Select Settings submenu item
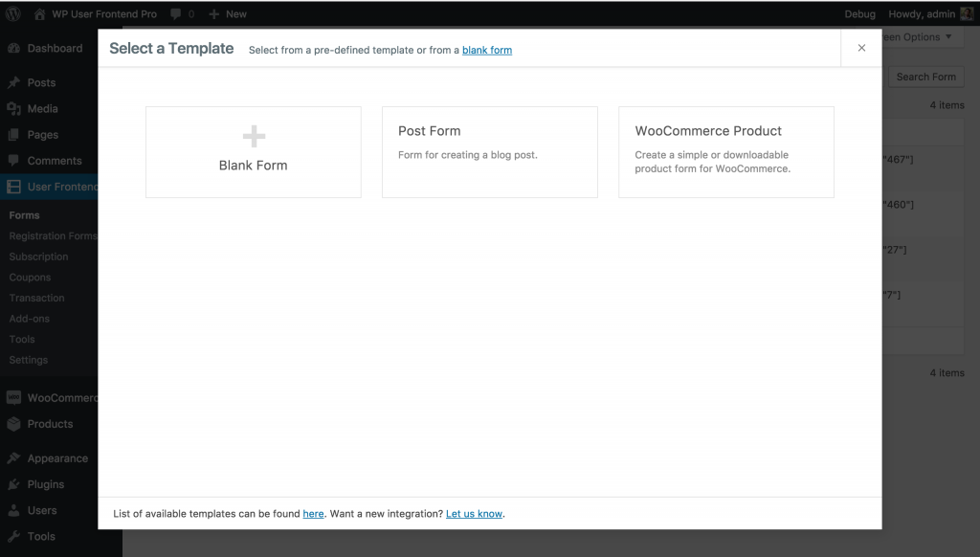This screenshot has height=557, width=980. click(x=28, y=360)
